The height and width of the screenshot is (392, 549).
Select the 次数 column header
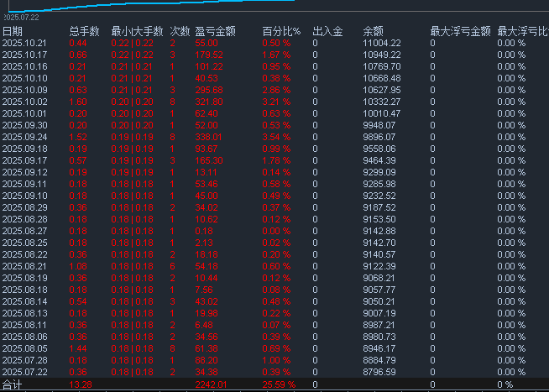click(x=180, y=31)
